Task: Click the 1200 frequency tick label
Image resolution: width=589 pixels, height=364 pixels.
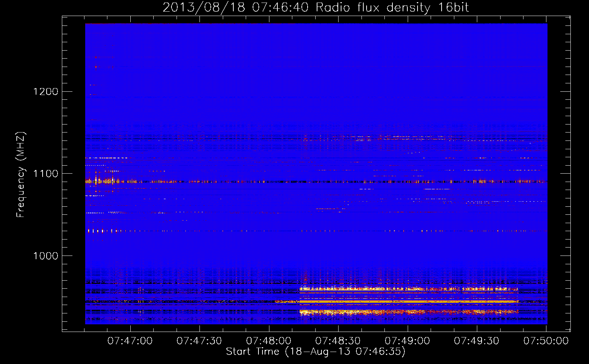Action: [46, 91]
